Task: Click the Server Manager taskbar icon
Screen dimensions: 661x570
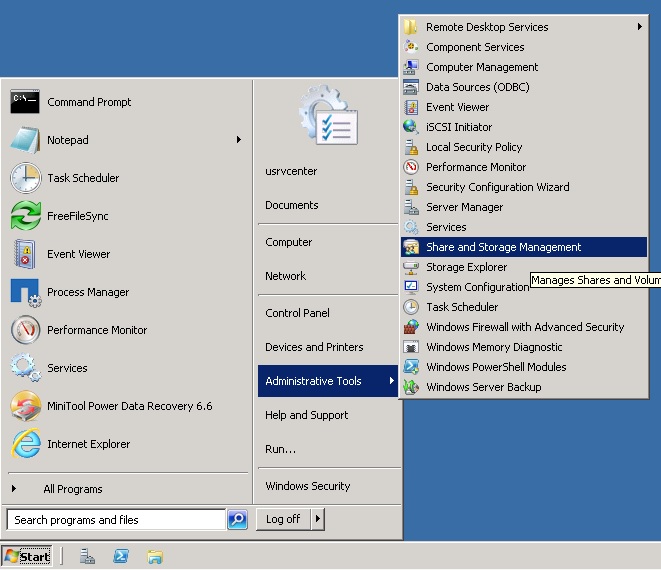Action: coord(87,556)
